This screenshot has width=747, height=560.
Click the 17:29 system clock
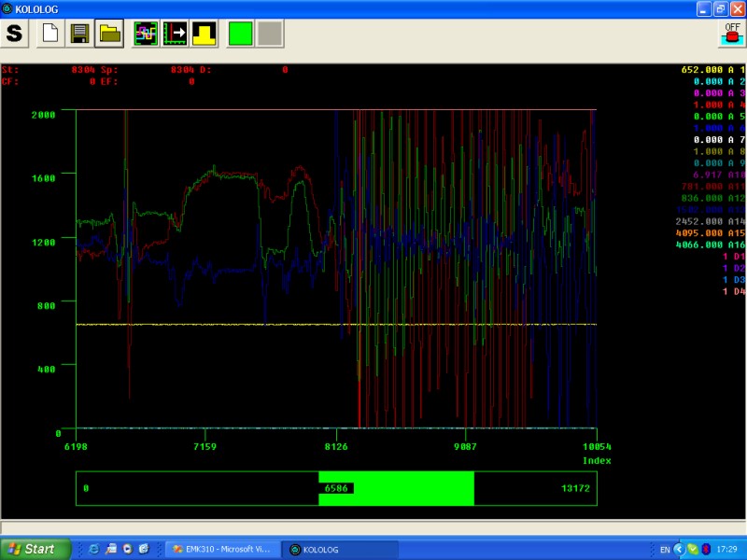(x=726, y=549)
